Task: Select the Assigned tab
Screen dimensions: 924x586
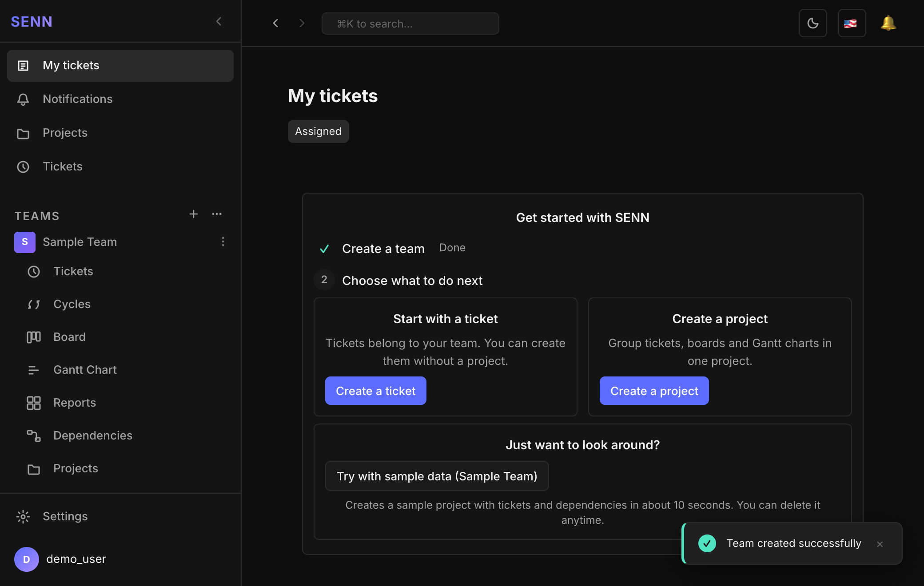Action: 319,131
